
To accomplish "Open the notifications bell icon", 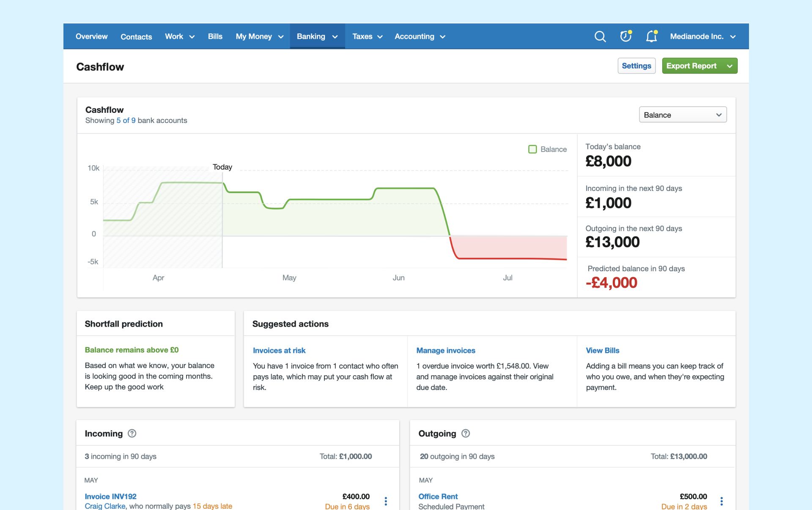I will coord(651,37).
